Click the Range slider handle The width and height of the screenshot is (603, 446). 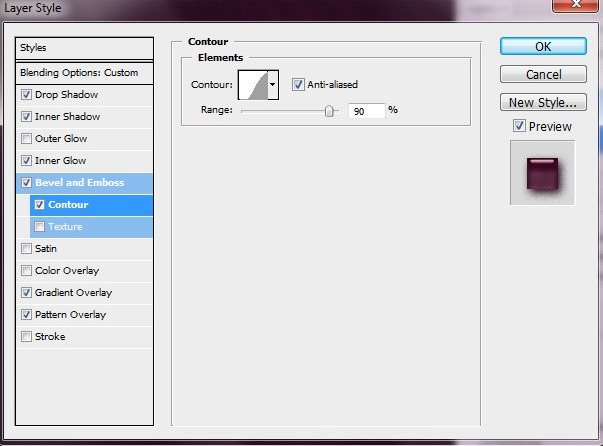(x=329, y=111)
